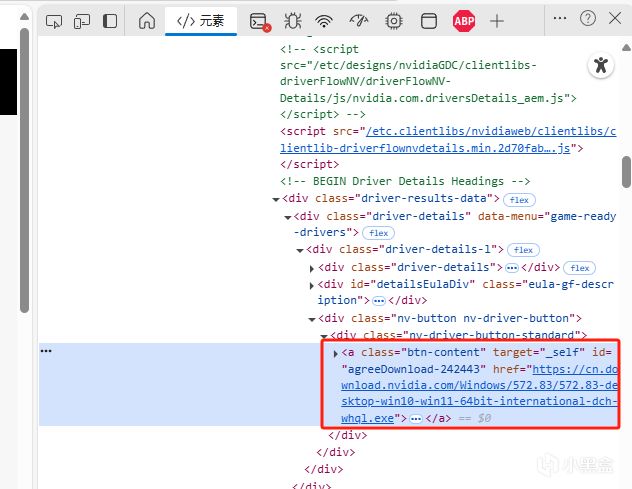The height and width of the screenshot is (489, 632).
Task: Toggle flex badge after -drivers">
Action: 378,233
